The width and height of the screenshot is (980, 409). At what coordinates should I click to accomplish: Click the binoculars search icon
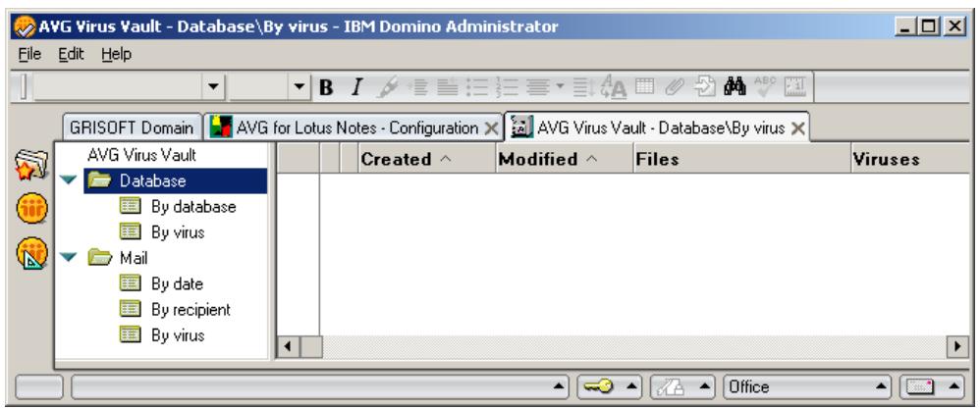pyautogui.click(x=735, y=88)
